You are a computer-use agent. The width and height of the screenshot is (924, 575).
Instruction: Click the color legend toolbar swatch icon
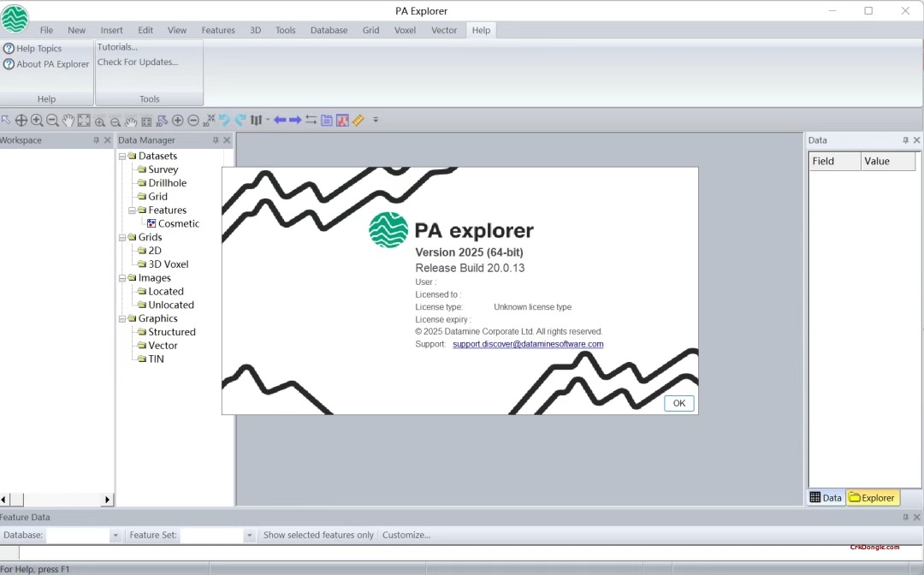(x=342, y=120)
